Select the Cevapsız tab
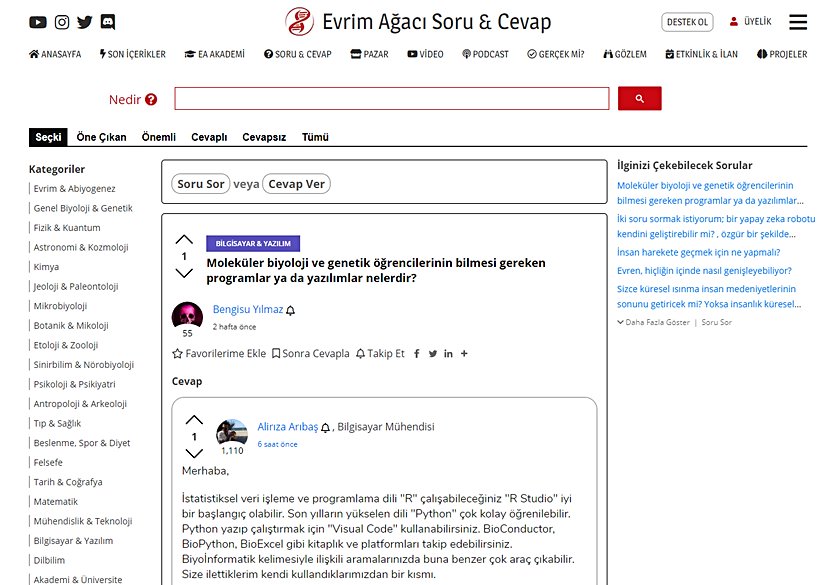825x585 pixels. pos(264,137)
